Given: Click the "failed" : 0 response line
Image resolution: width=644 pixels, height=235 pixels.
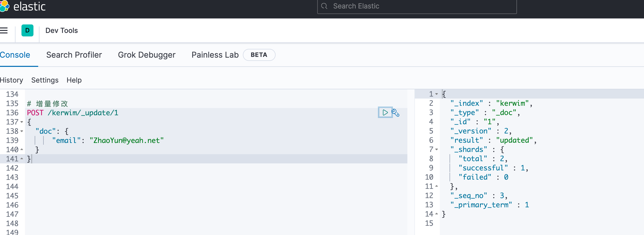Looking at the screenshot, I should click(483, 177).
